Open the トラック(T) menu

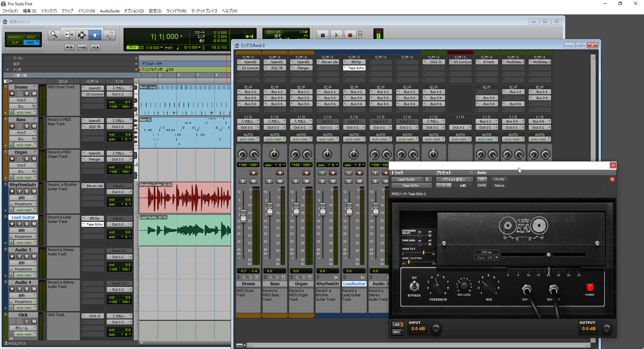coord(49,11)
